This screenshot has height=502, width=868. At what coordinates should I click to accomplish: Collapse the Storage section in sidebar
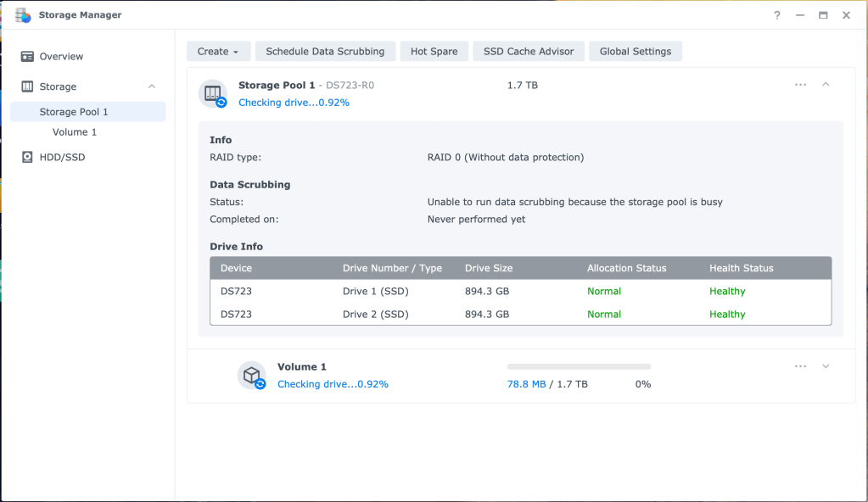(152, 86)
